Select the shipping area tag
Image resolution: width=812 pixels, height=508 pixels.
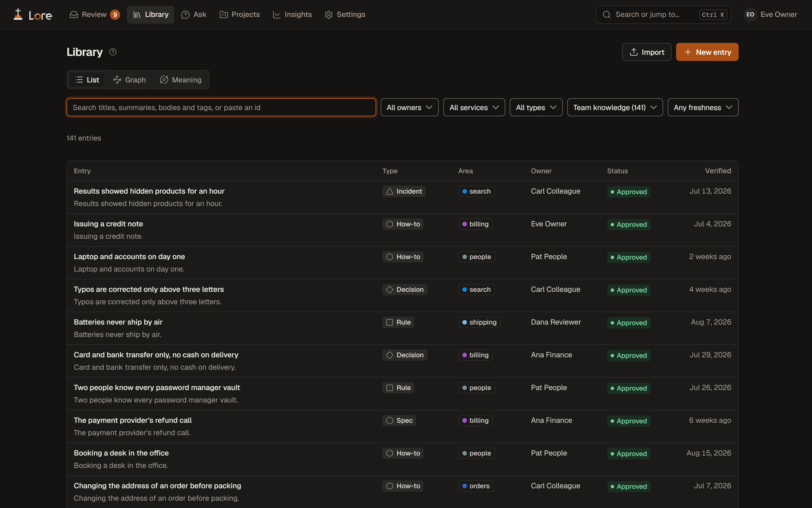(x=480, y=322)
